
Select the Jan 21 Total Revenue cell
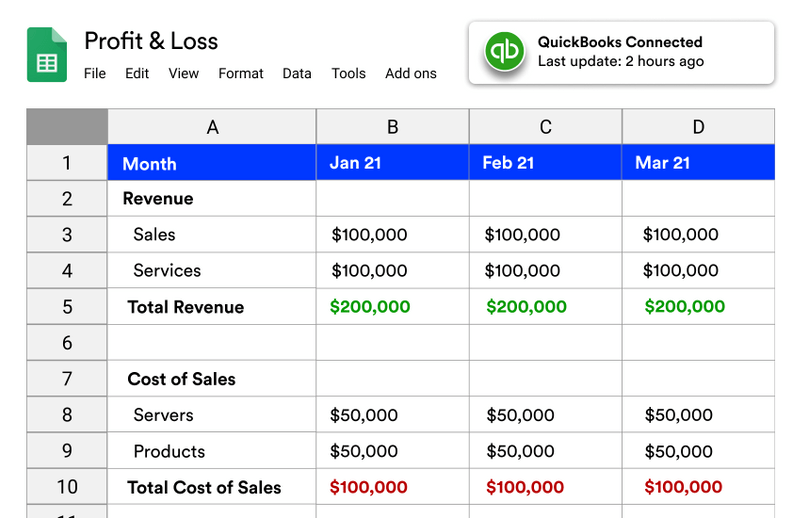[370, 307]
